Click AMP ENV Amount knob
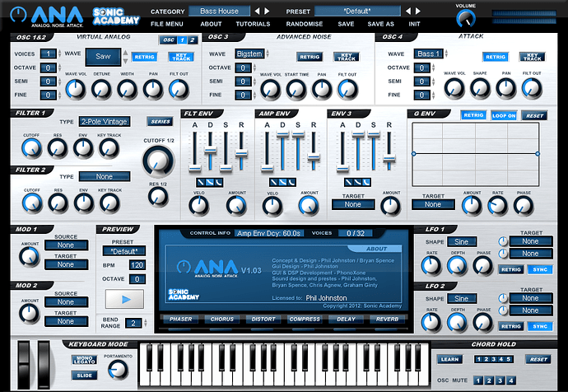The width and height of the screenshot is (568, 392). pyautogui.click(x=309, y=206)
